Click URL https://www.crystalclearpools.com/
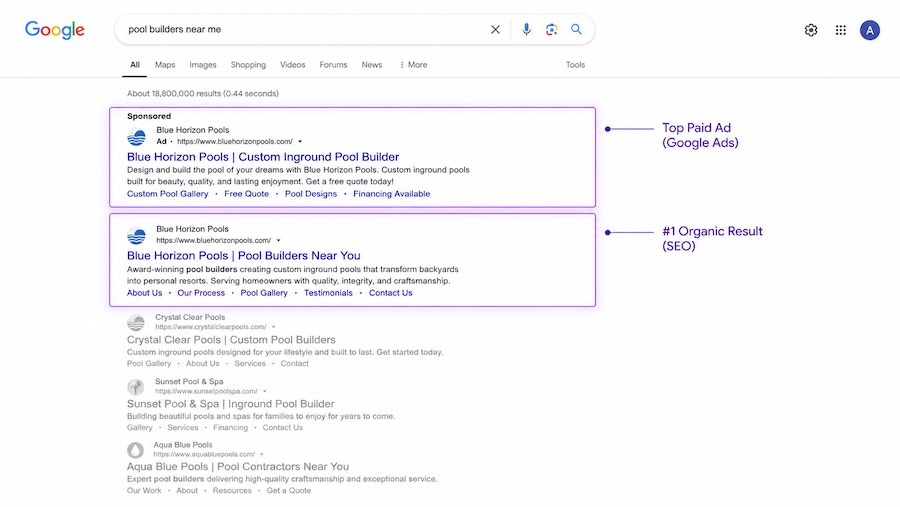The width and height of the screenshot is (900, 507). (x=211, y=327)
